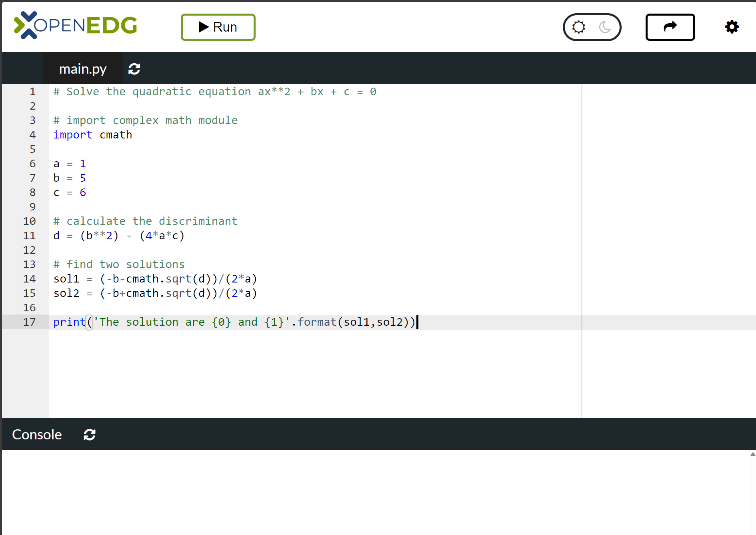Reset editor with refresh icon beside main.py
Viewport: 756px width, 535px height.
pyautogui.click(x=134, y=69)
